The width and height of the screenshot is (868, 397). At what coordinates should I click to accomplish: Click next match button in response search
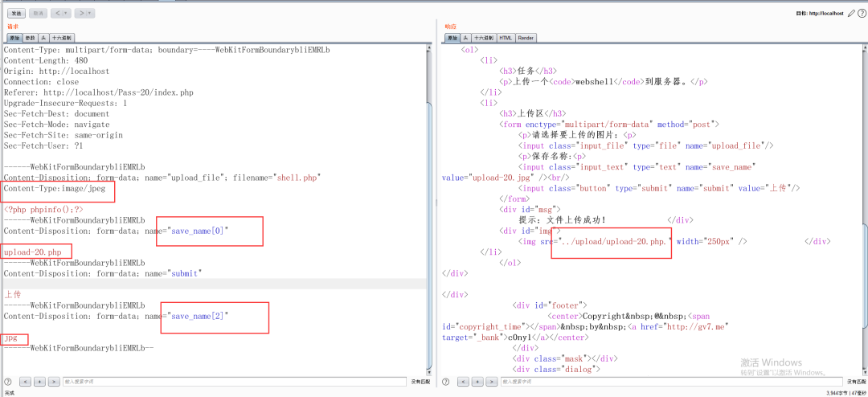coord(492,382)
